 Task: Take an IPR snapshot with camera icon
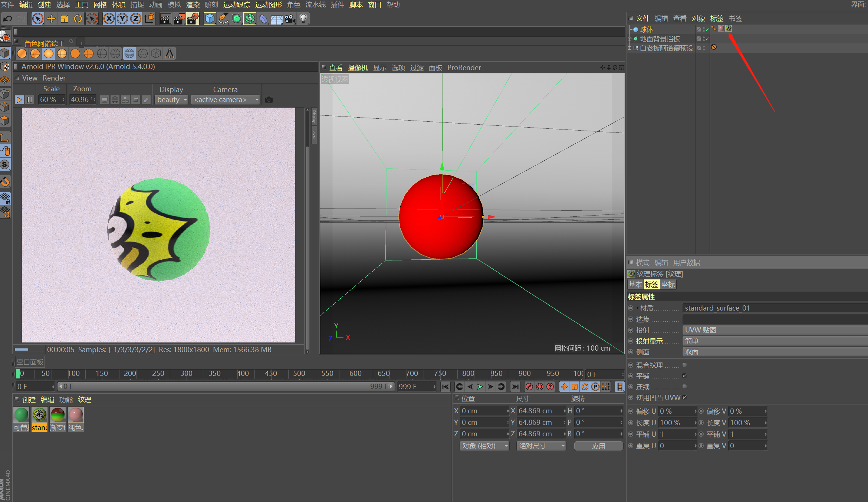(x=269, y=100)
